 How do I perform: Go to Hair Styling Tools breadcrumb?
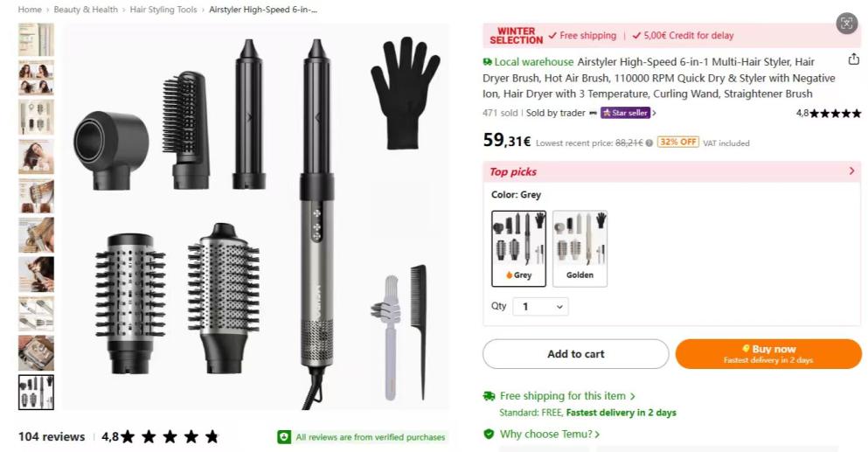click(163, 10)
